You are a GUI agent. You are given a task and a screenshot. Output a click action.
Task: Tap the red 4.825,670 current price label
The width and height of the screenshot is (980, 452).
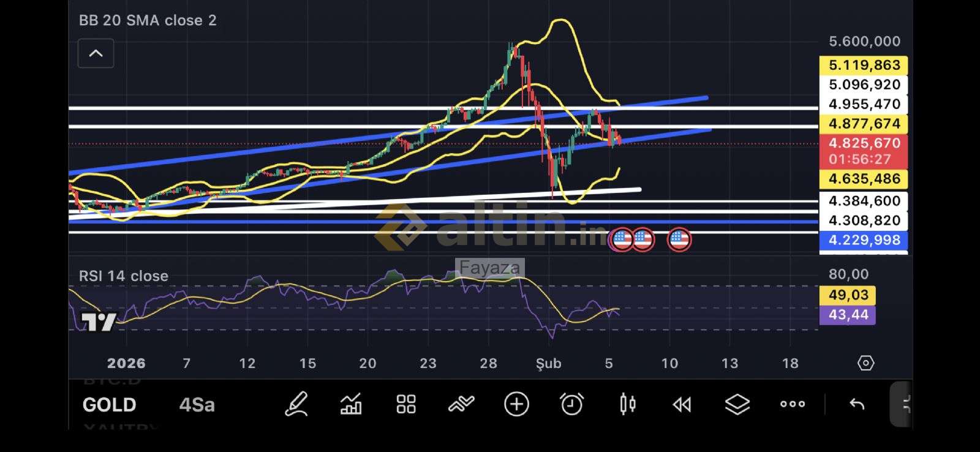click(864, 143)
